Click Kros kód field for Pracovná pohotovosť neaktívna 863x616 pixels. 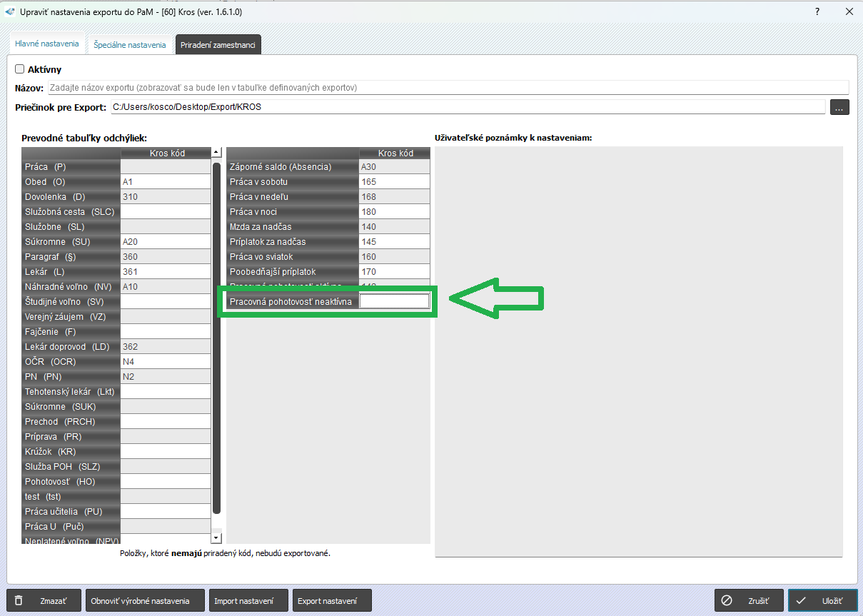[395, 302]
